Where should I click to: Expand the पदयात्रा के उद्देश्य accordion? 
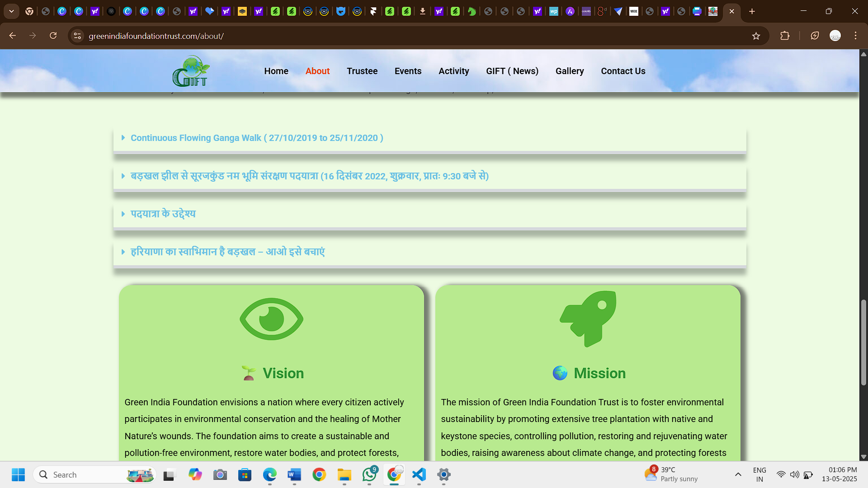click(163, 214)
